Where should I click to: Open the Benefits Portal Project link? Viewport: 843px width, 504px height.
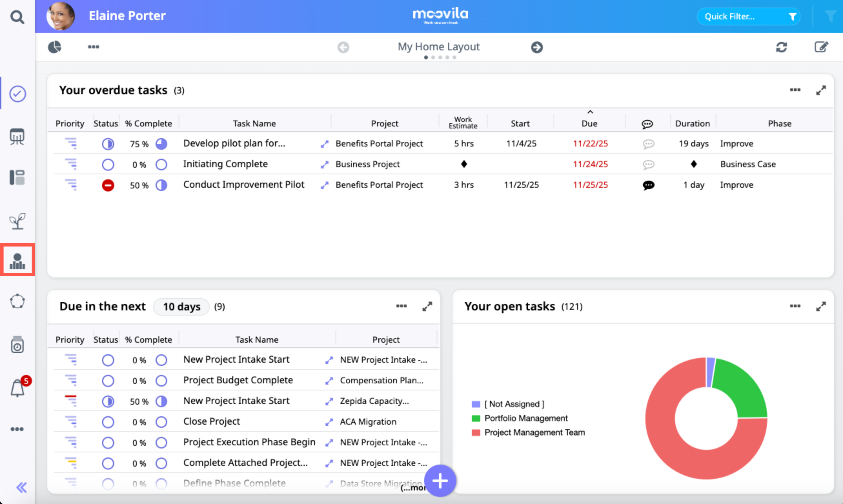(x=379, y=144)
